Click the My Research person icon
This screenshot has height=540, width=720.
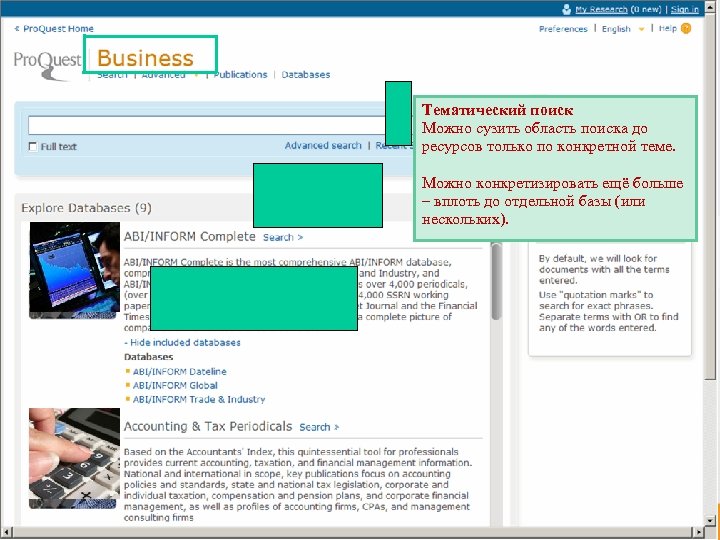click(x=567, y=9)
